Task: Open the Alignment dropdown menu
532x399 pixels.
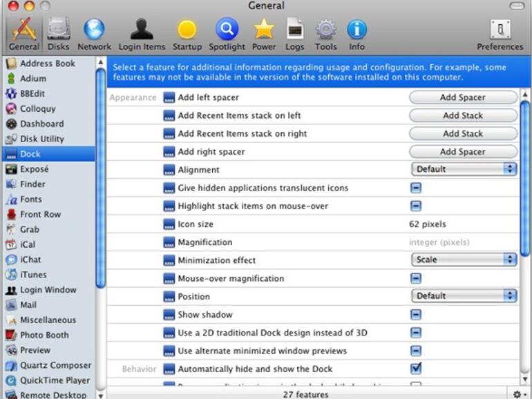Action: (464, 169)
